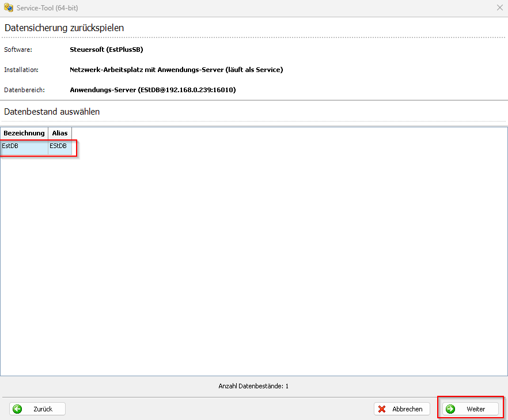
Task: Click empty area of the Datenbestand list
Action: point(253,259)
